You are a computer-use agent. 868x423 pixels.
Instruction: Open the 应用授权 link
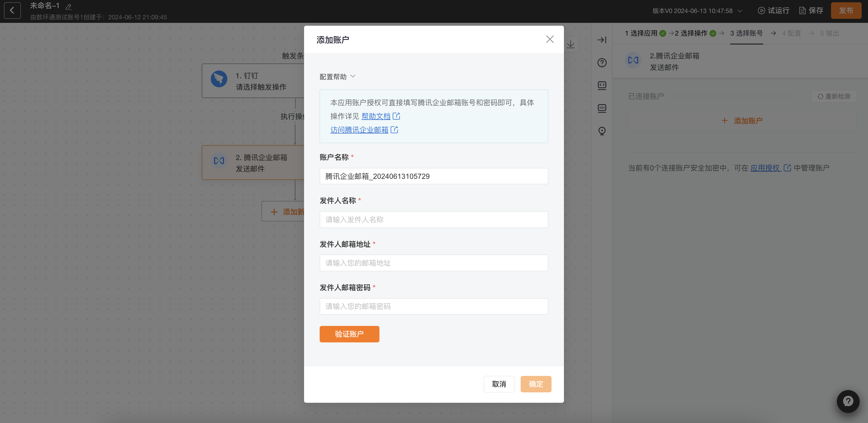765,168
